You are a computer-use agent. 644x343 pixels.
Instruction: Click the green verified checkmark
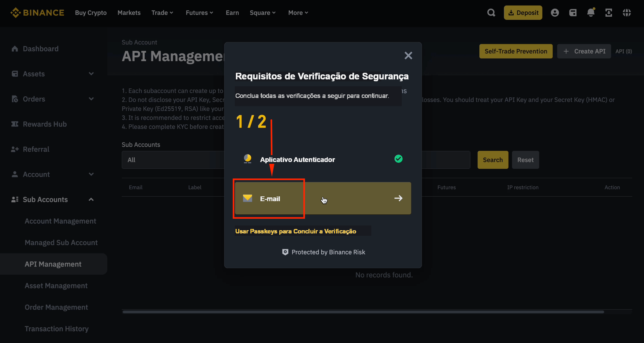398,159
